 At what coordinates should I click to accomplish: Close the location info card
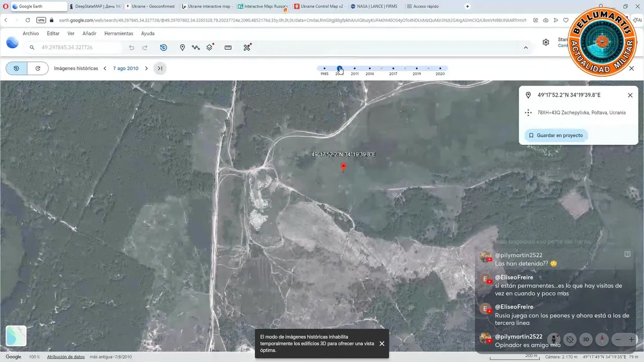tap(630, 95)
